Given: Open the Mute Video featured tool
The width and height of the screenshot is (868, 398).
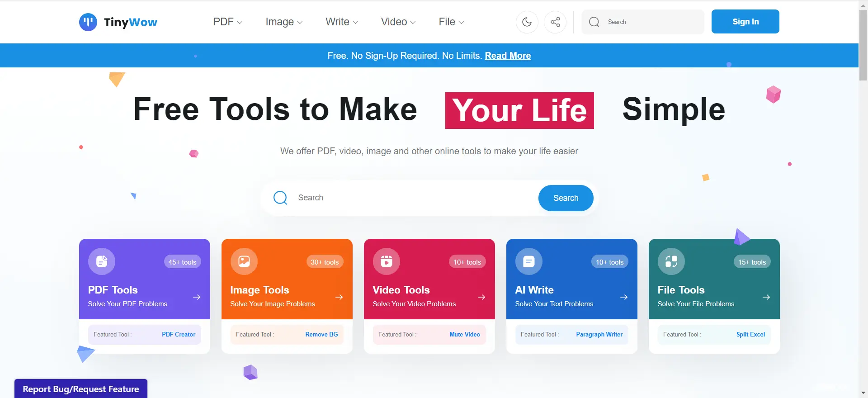Looking at the screenshot, I should [x=465, y=335].
